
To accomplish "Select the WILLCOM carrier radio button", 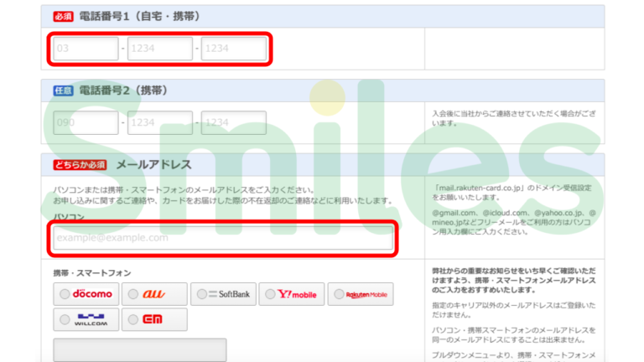I will click(65, 319).
